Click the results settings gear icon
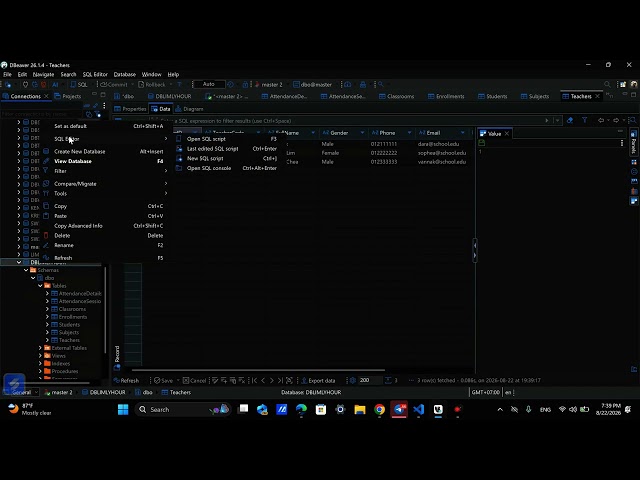 click(353, 380)
